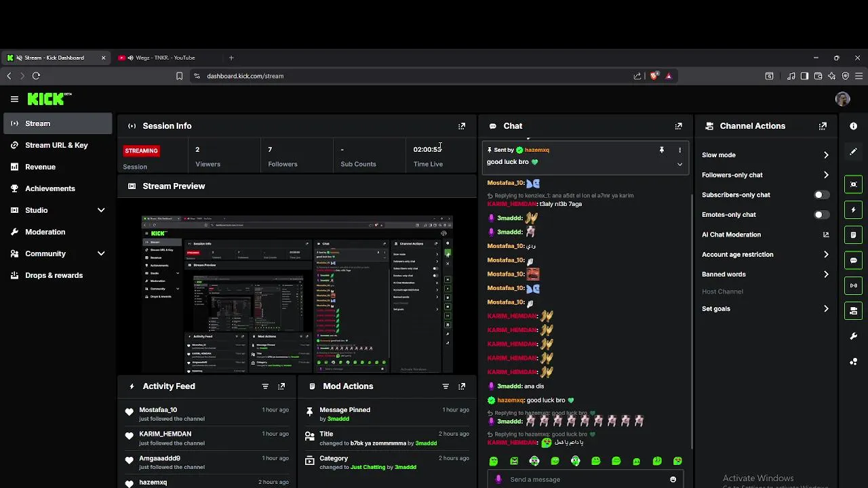The height and width of the screenshot is (488, 868).
Task: Click the pencil edit icon in right sidebar
Action: tap(853, 152)
